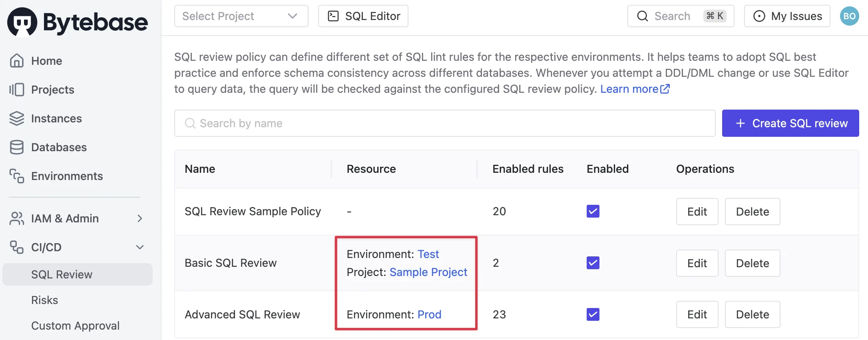Open the Select Project dropdown

(241, 16)
